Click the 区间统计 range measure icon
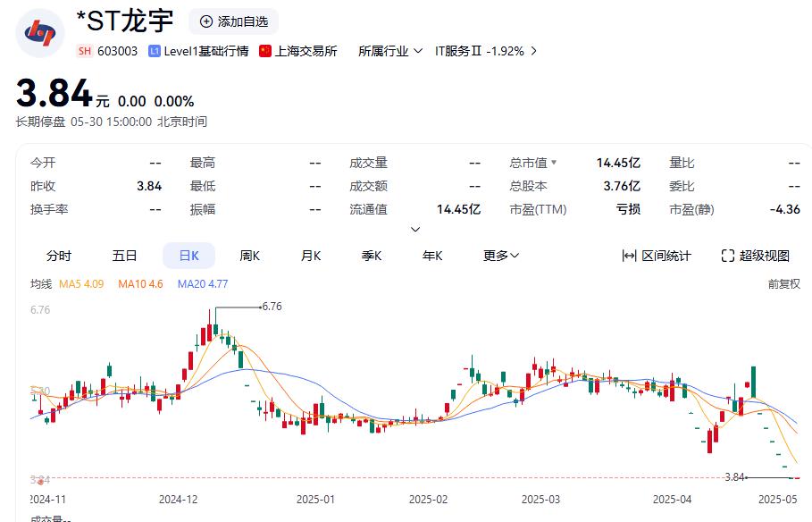812x522 pixels. coord(629,256)
